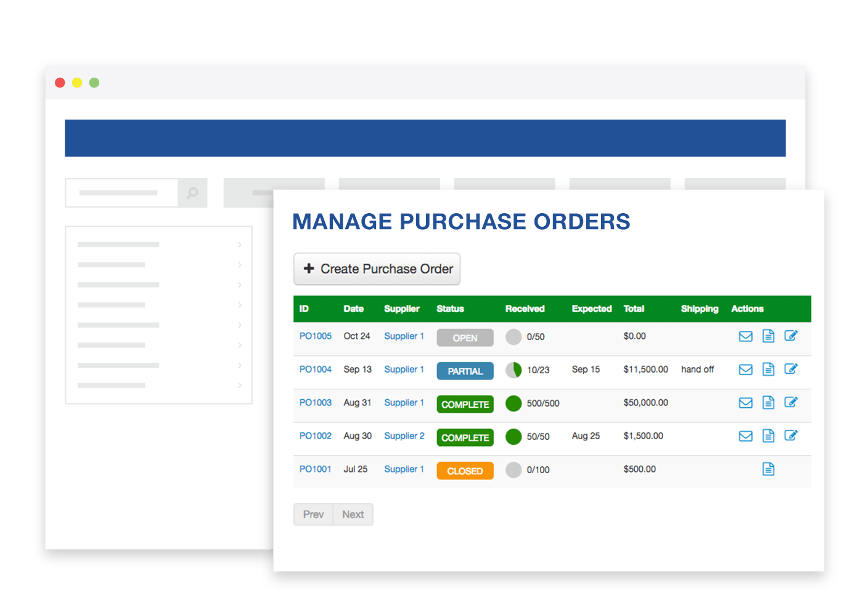Screen dimensions: 863x616
Task: Click the email icon for PO1002
Action: pos(745,436)
